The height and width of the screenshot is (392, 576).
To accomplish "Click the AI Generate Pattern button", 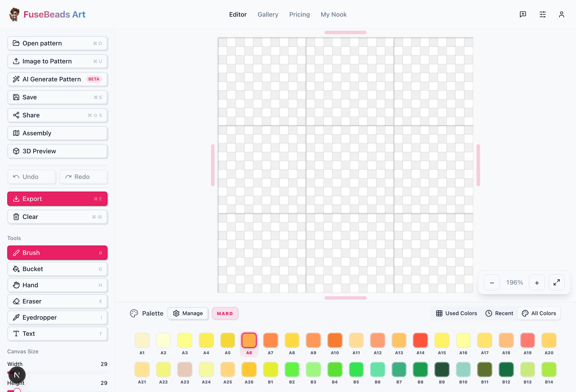I will [58, 79].
